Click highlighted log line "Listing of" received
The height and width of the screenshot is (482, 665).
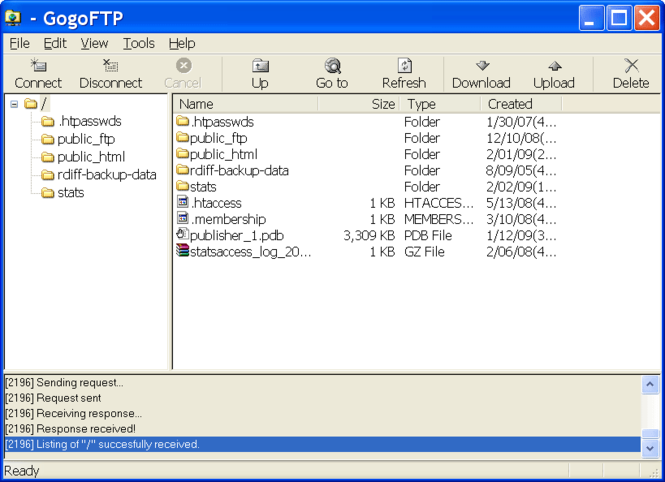tap(322, 444)
